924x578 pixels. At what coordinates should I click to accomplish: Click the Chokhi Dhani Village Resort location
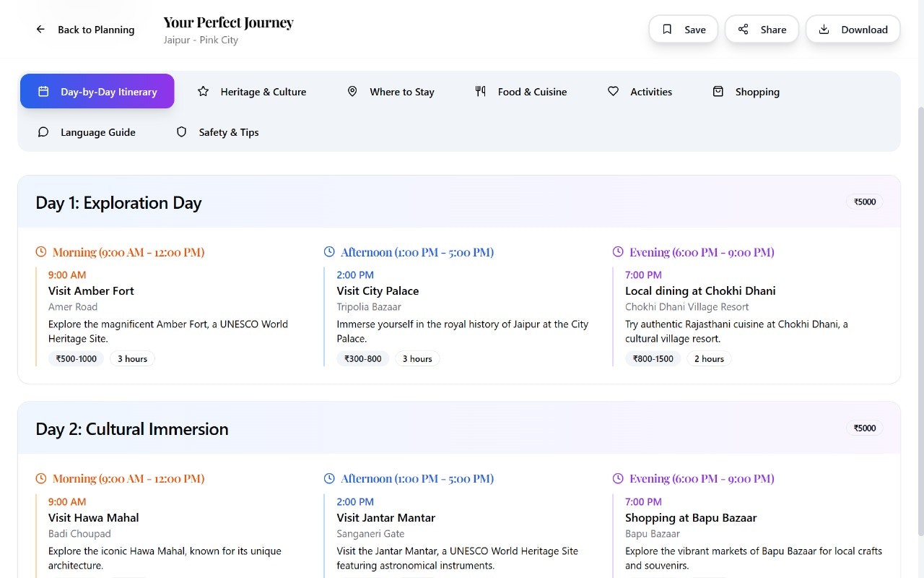[687, 306]
